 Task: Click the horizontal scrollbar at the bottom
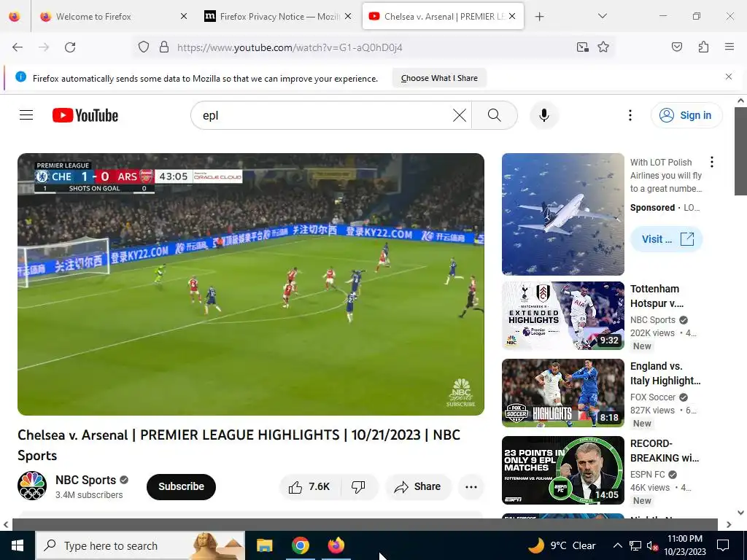[x=365, y=524]
